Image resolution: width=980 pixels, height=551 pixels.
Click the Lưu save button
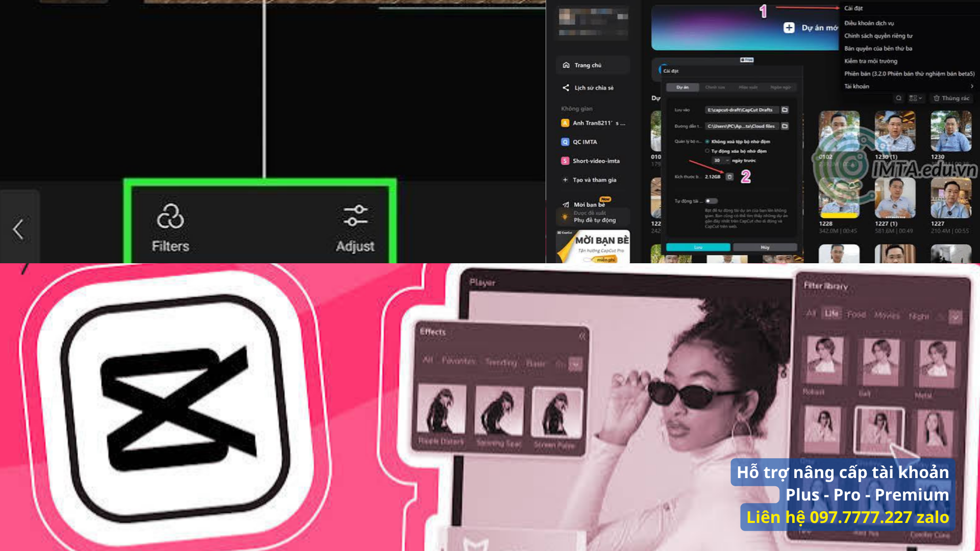coord(698,247)
